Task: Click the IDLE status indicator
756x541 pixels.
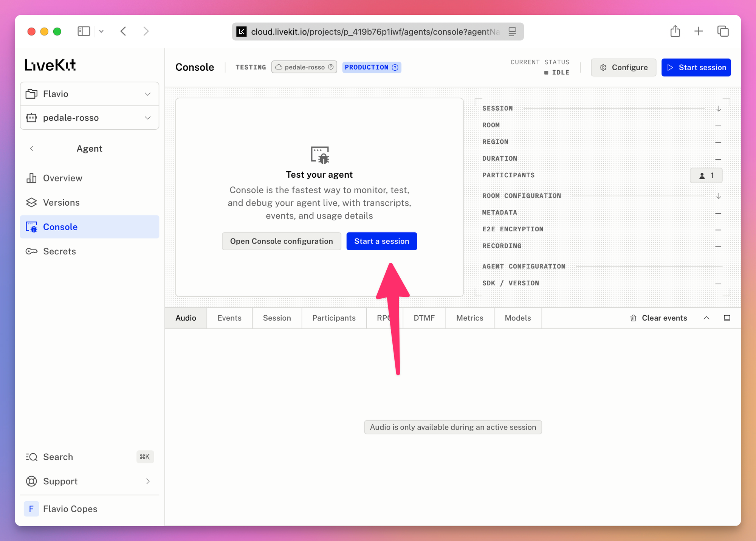Action: tap(557, 72)
